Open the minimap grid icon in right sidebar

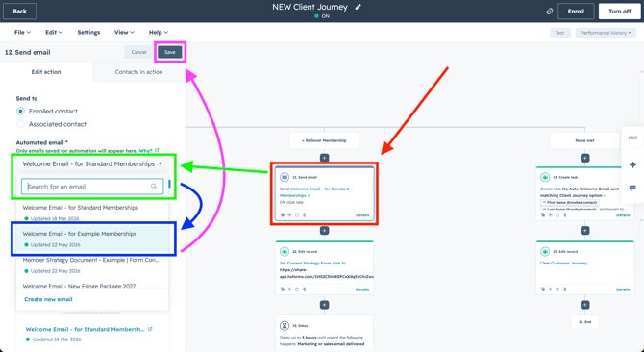point(632,138)
